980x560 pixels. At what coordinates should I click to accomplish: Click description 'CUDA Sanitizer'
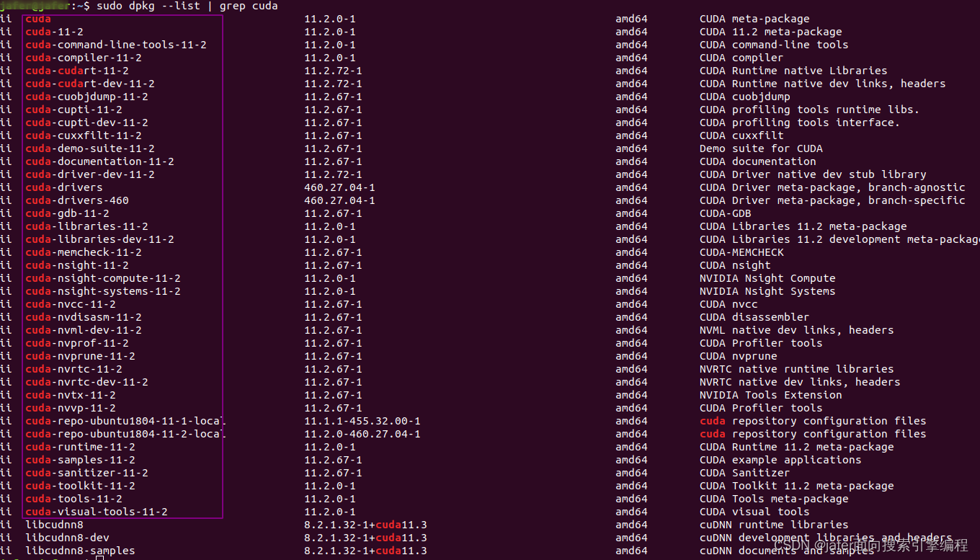(x=745, y=473)
